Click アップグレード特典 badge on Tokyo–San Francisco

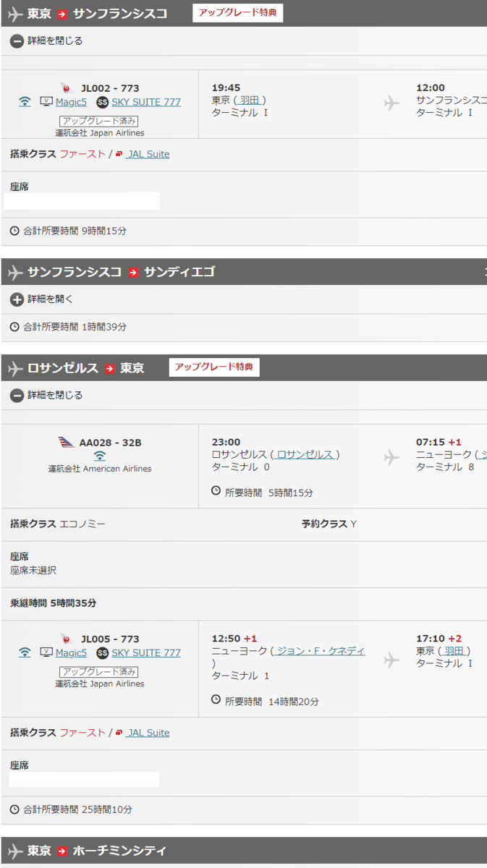[x=237, y=13]
